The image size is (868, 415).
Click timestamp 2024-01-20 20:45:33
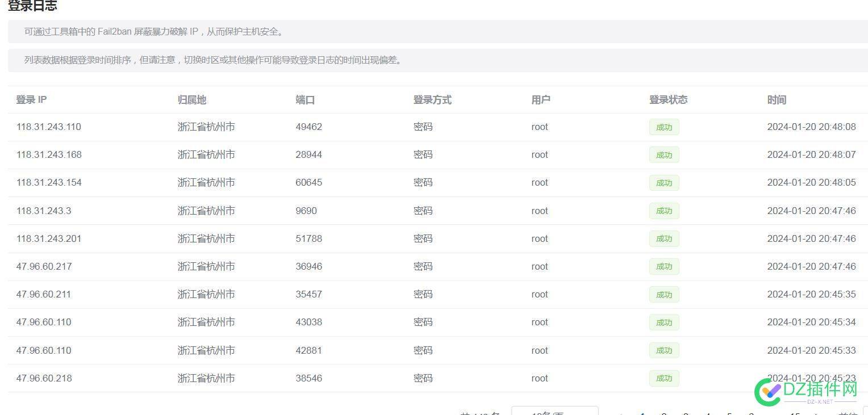point(811,351)
